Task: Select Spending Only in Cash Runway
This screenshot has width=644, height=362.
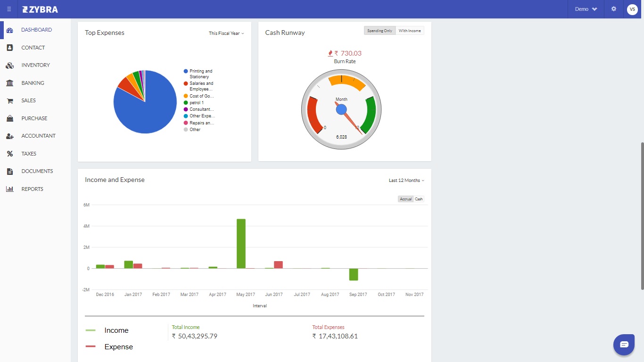Action: [380, 31]
